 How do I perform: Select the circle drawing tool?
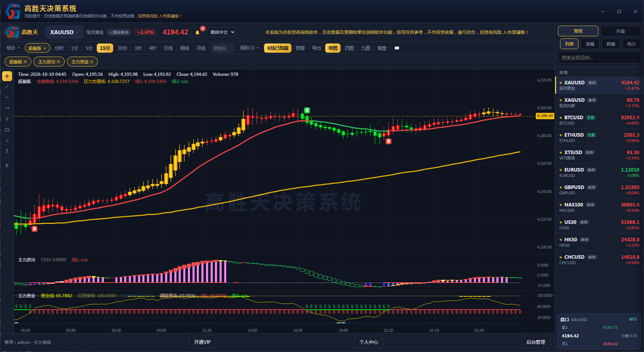(x=7, y=141)
